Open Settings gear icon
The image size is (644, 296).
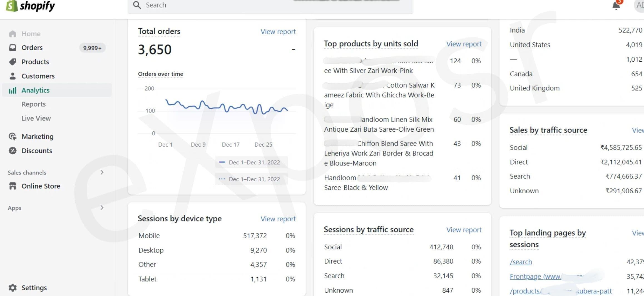pyautogui.click(x=13, y=288)
